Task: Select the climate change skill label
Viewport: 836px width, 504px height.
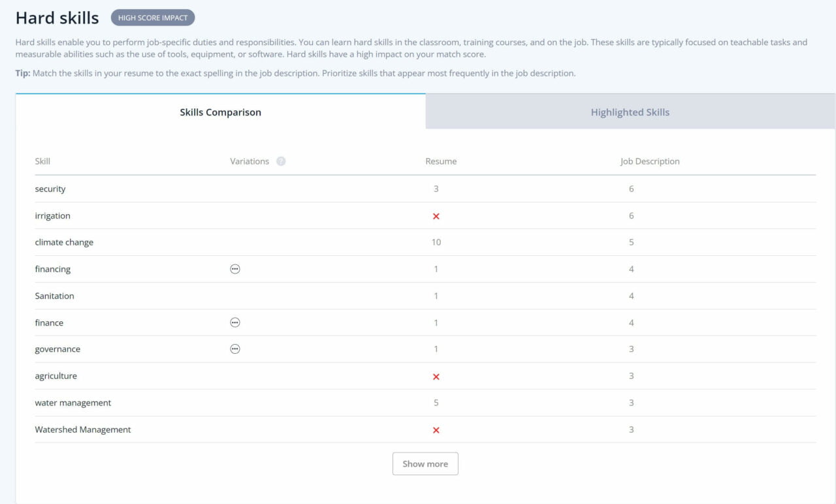Action: [64, 242]
